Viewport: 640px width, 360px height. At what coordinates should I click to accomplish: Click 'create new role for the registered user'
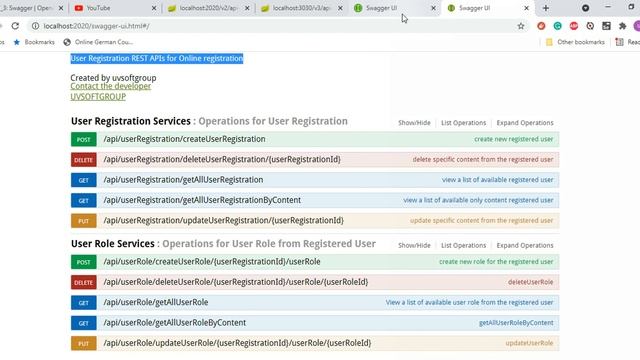tap(496, 262)
